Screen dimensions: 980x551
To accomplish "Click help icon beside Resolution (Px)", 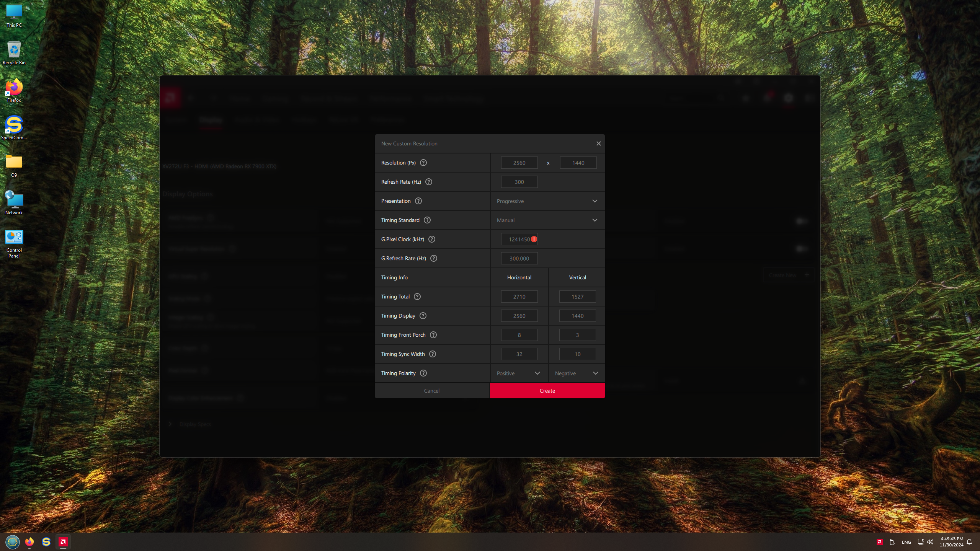I will pos(423,163).
